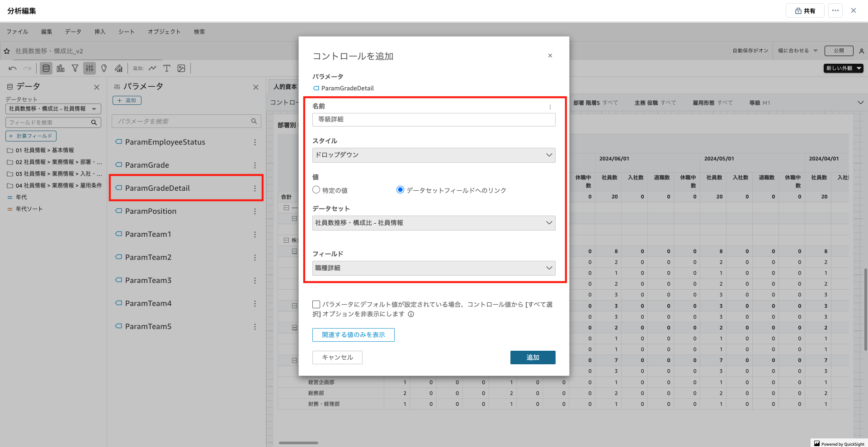Insert a text box using the T icon
The height and width of the screenshot is (447, 868).
coord(167,68)
